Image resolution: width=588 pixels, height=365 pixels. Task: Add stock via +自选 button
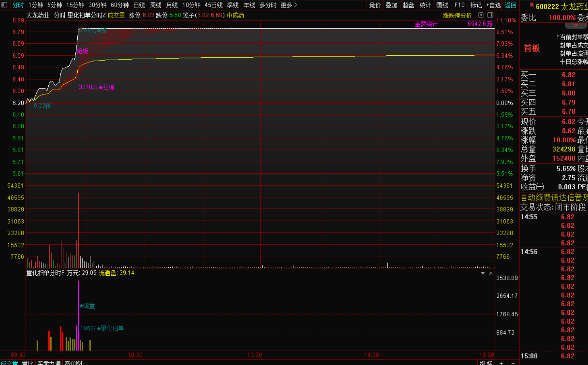coord(493,5)
